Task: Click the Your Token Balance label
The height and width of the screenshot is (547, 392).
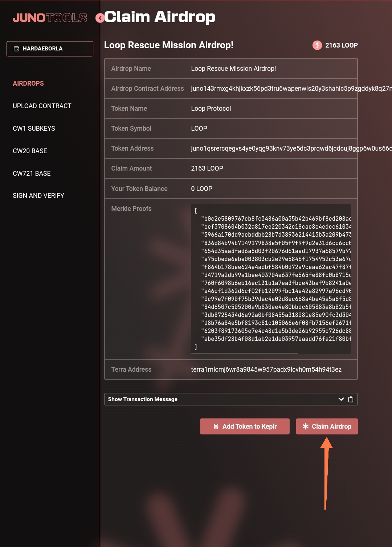Action: coord(139,189)
